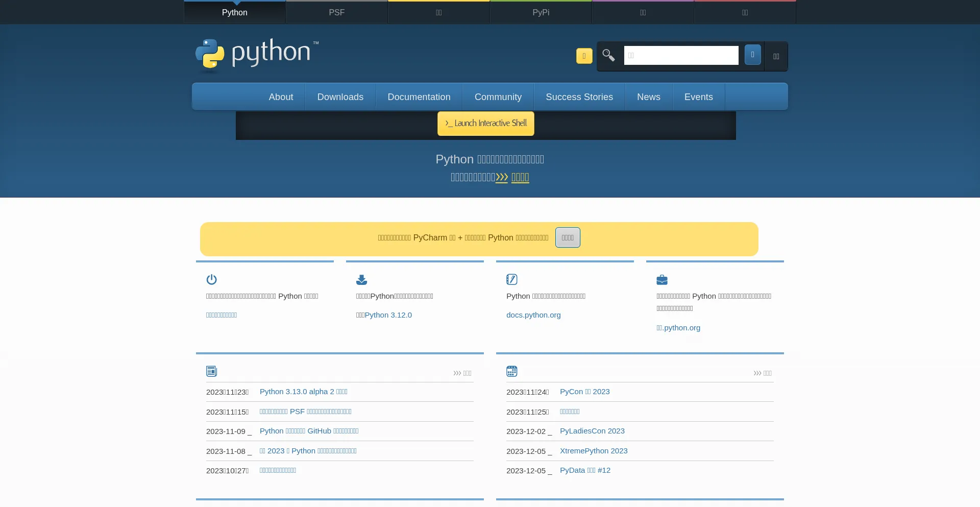Click the calendar icon above events list

511,371
